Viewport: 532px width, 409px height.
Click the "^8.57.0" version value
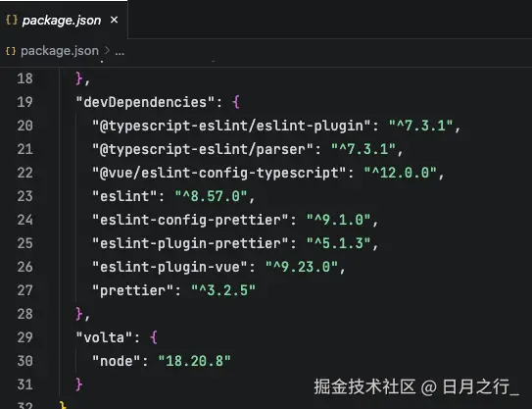pos(211,196)
